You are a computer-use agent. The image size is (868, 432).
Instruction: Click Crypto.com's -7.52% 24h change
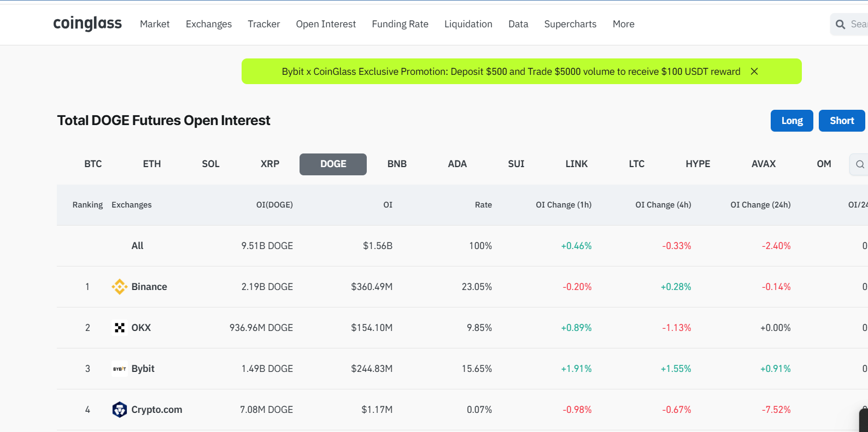point(776,410)
